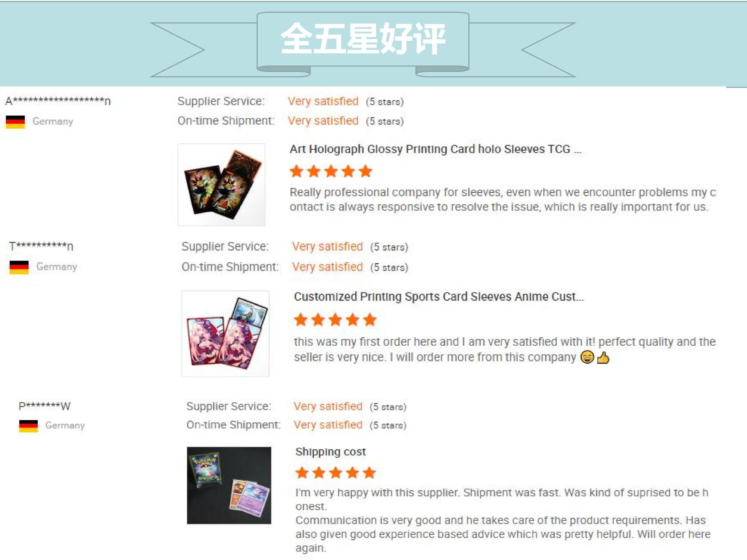Screen dimensions: 747x560
Task: Click reviewer name T***********n
Action: tap(41, 246)
